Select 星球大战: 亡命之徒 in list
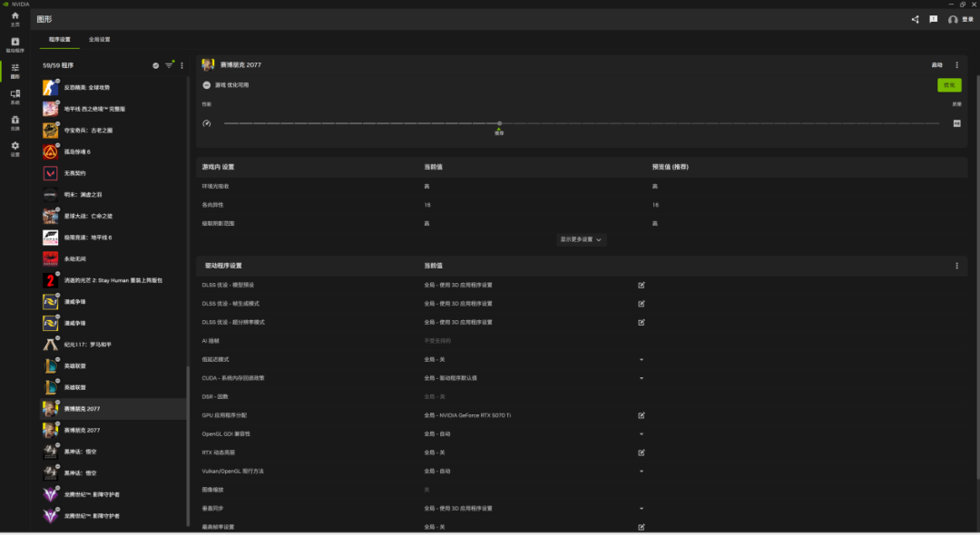 pyautogui.click(x=113, y=216)
